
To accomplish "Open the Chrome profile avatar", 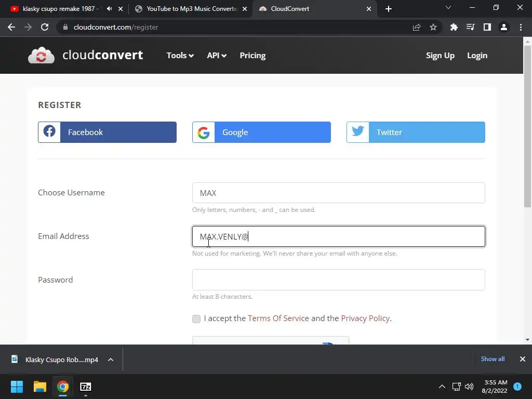I will 504,27.
